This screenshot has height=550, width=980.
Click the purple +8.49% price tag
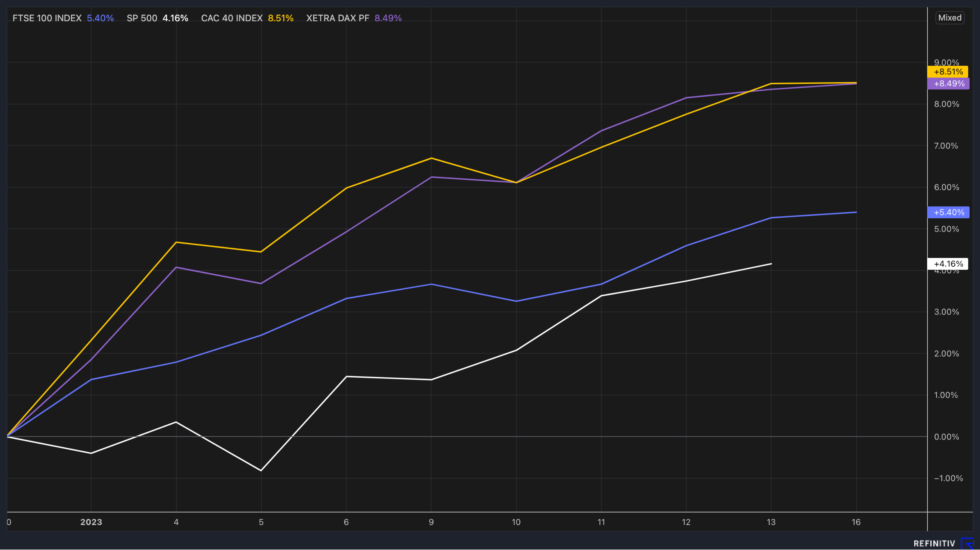click(x=948, y=84)
